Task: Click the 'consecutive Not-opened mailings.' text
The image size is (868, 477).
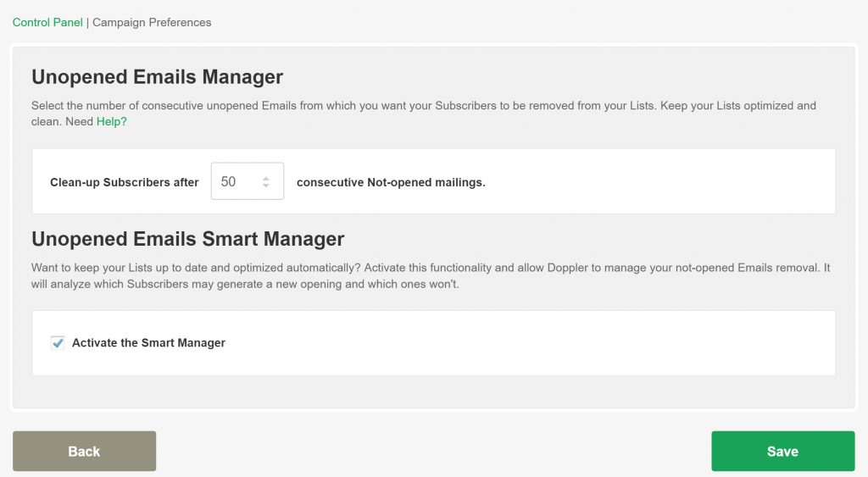Action: pyautogui.click(x=391, y=183)
